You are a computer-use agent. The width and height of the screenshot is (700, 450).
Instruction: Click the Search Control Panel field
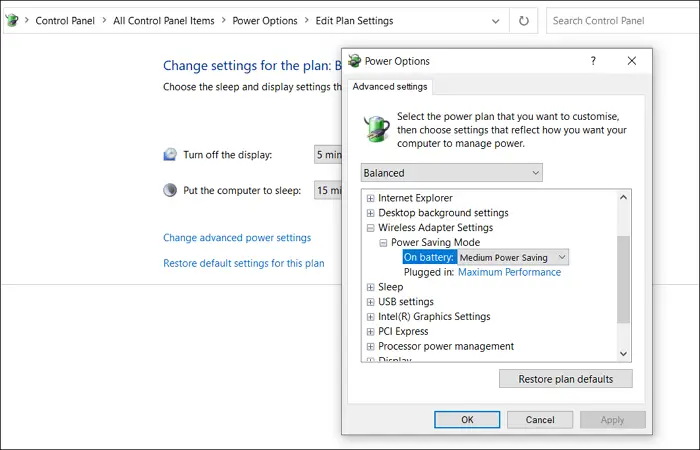click(x=623, y=21)
